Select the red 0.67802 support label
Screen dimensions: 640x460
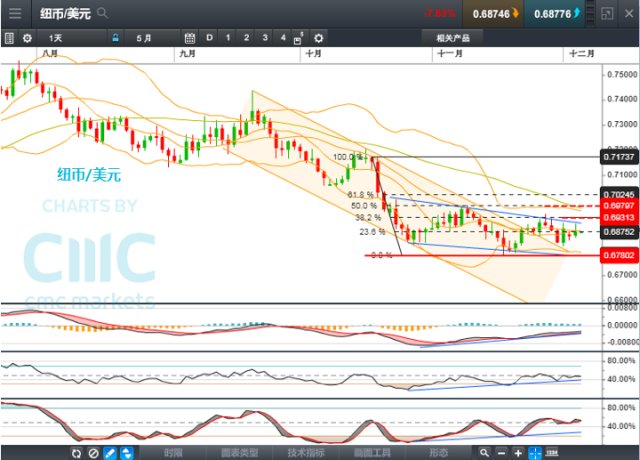619,256
